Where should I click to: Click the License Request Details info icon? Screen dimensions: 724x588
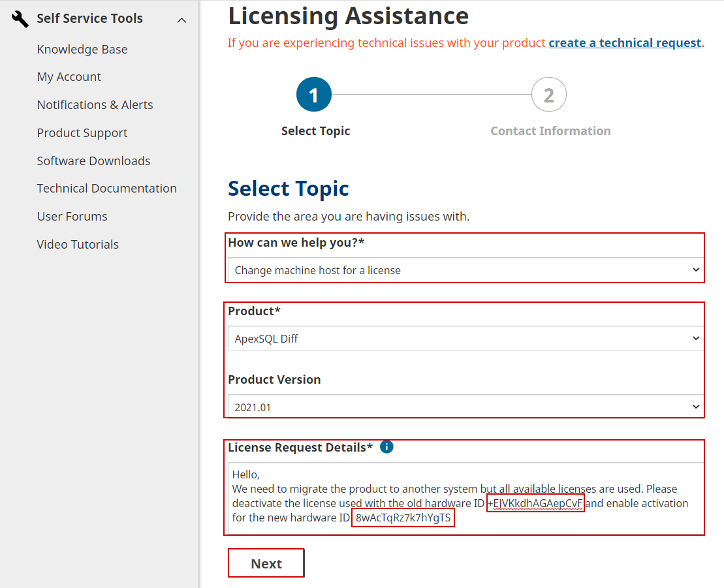[x=386, y=447]
